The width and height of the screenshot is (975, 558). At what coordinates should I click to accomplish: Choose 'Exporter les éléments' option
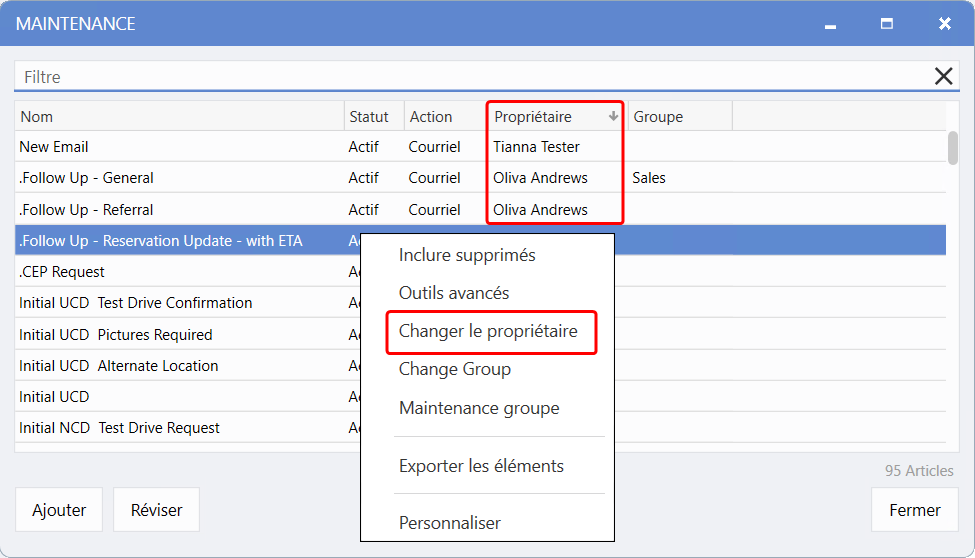481,466
